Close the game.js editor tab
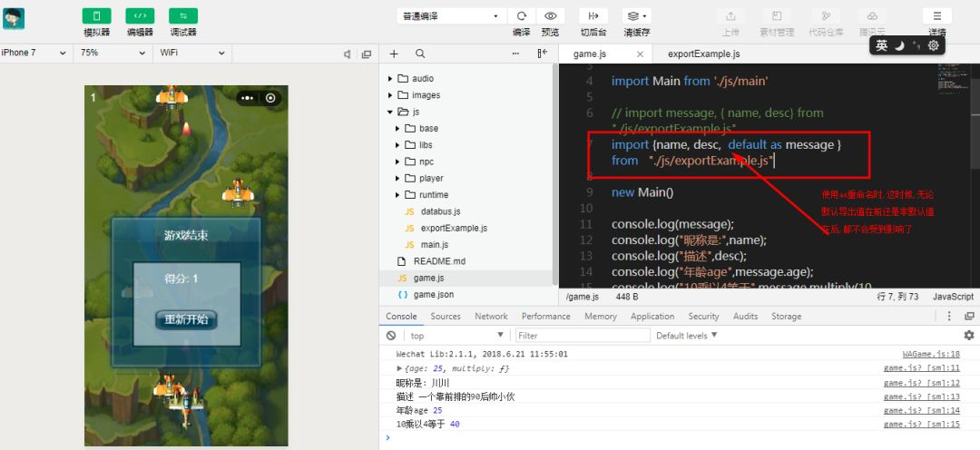This screenshot has width=980, height=450. 640,54
